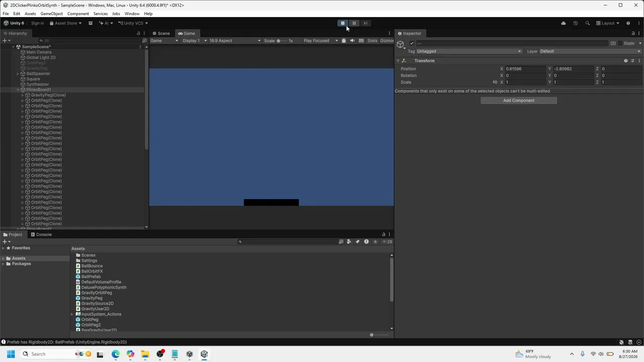Open the GameObject menu
644x362 pixels.
(51, 14)
